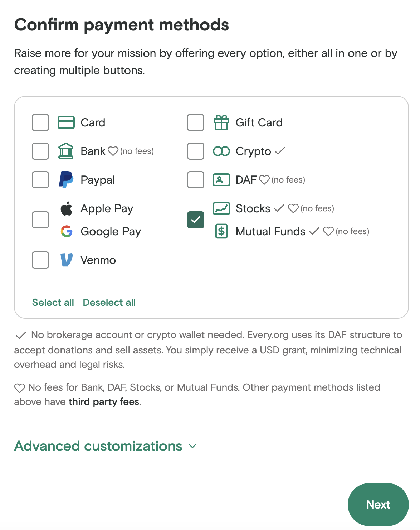Click the Gift Card present icon
This screenshot has height=530, width=420.
tap(221, 122)
